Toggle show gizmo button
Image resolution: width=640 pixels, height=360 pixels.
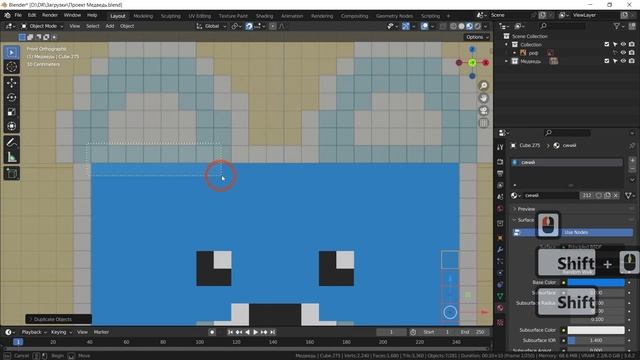[406, 26]
